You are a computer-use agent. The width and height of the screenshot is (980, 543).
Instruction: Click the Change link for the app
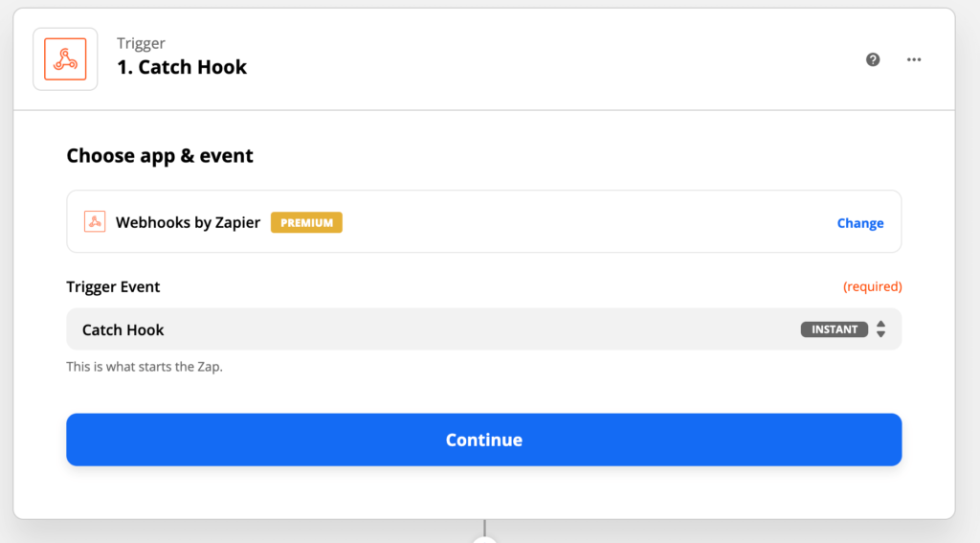coord(860,223)
